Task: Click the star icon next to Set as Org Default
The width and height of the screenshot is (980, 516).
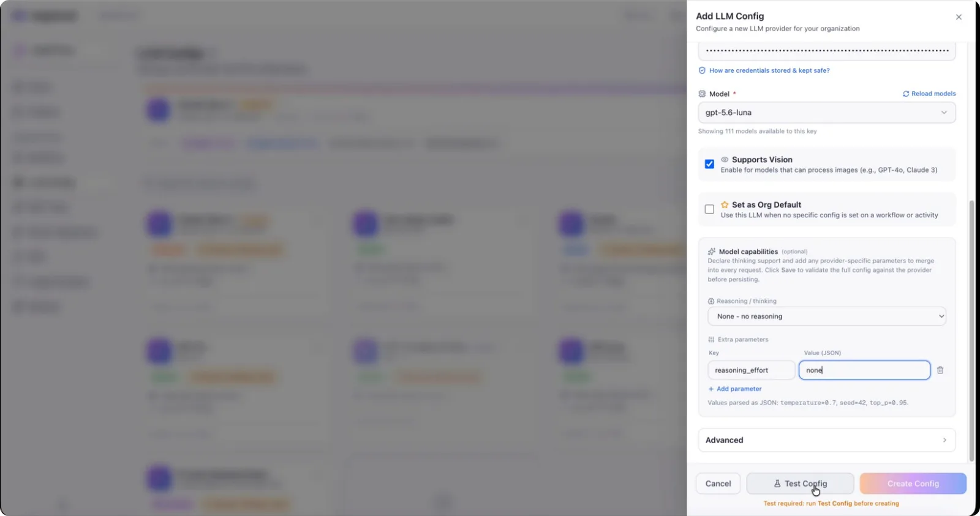Action: (x=725, y=205)
